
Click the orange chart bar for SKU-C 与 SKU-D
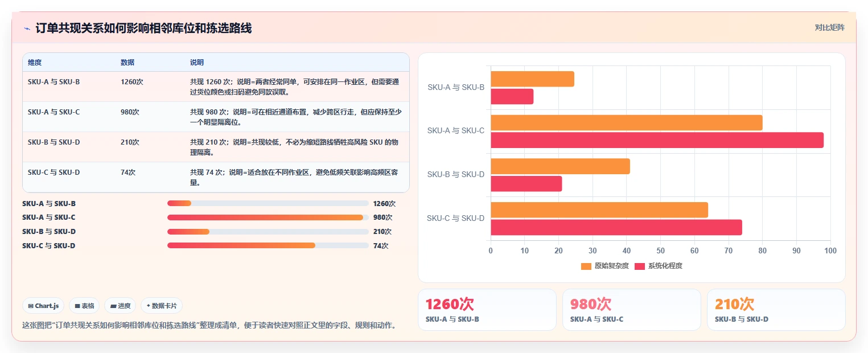599,210
